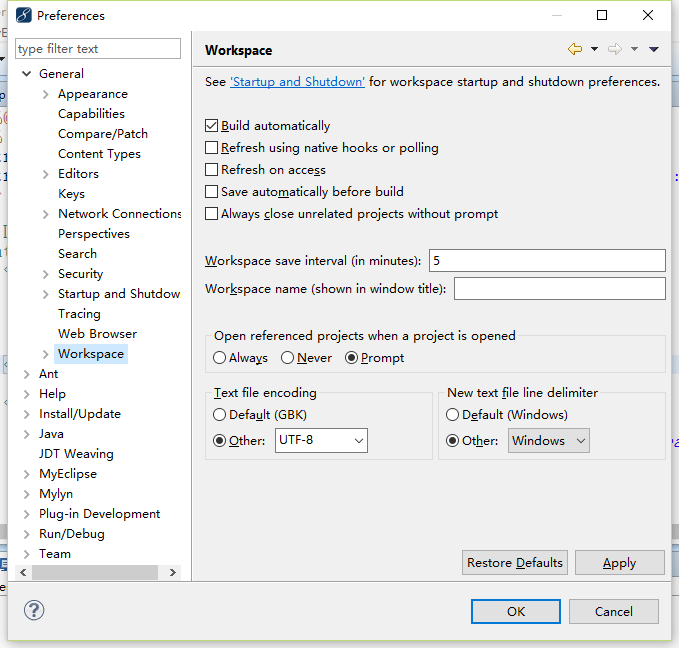The width and height of the screenshot is (679, 648).
Task: Click the tree horizontal scrollbar left arrow
Action: [x=23, y=573]
